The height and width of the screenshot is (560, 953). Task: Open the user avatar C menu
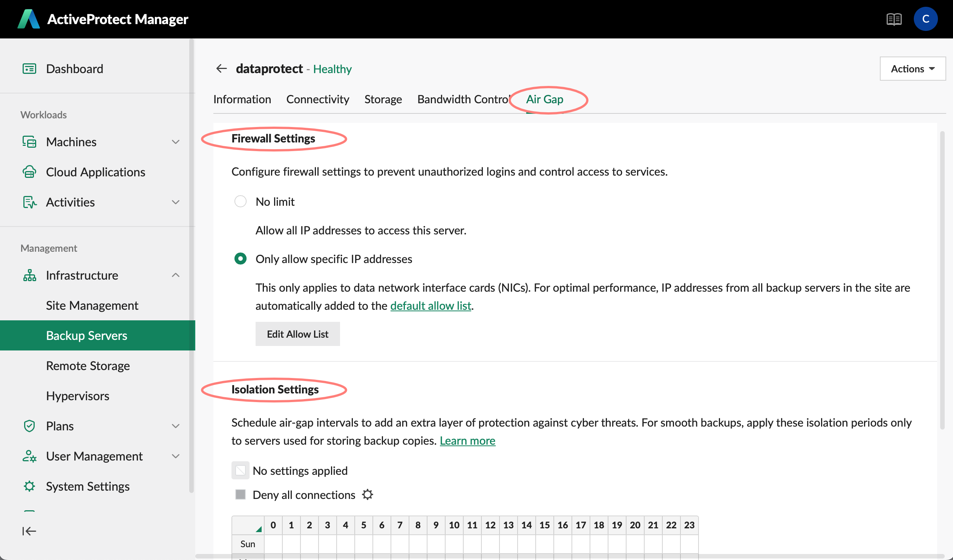tap(925, 19)
